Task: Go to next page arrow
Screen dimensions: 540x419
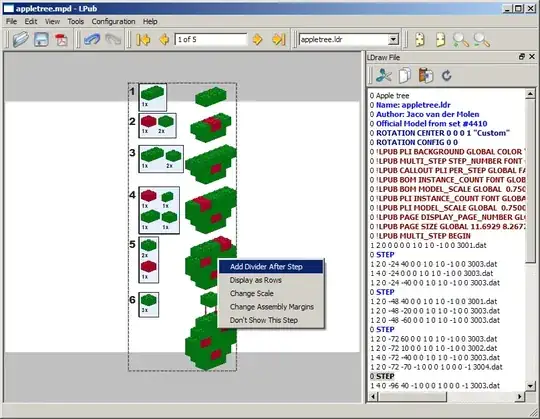Action: pyautogui.click(x=257, y=40)
